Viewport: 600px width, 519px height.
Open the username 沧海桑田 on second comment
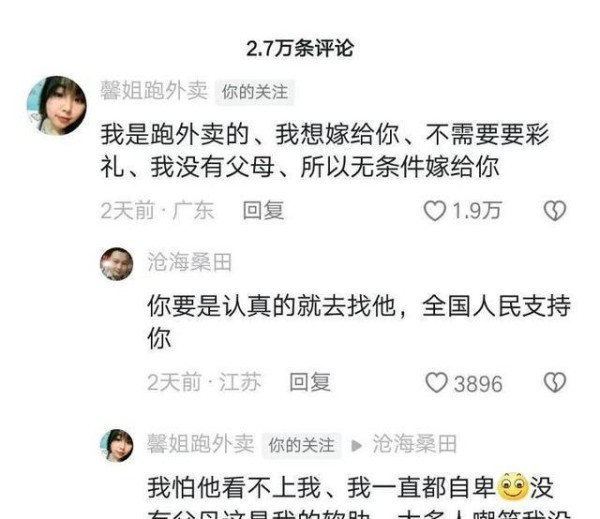click(x=190, y=263)
